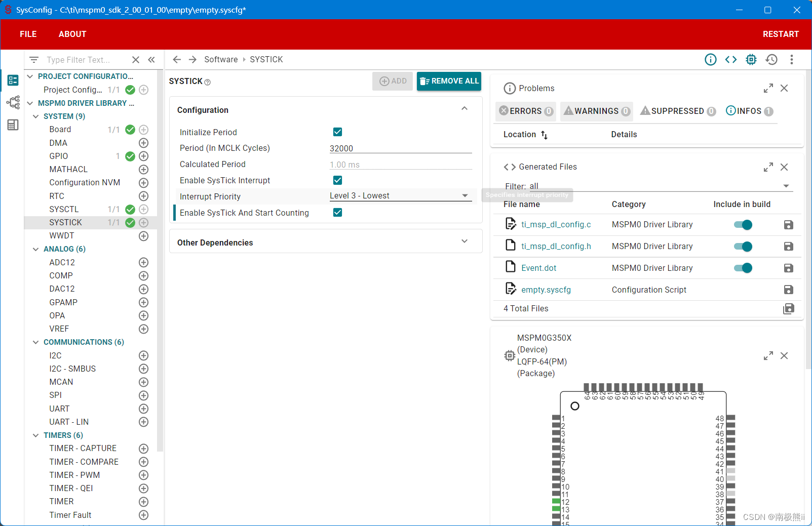Screen dimensions: 812x526
Task: Open SYSTICK help question mark icon
Action: 208,82
